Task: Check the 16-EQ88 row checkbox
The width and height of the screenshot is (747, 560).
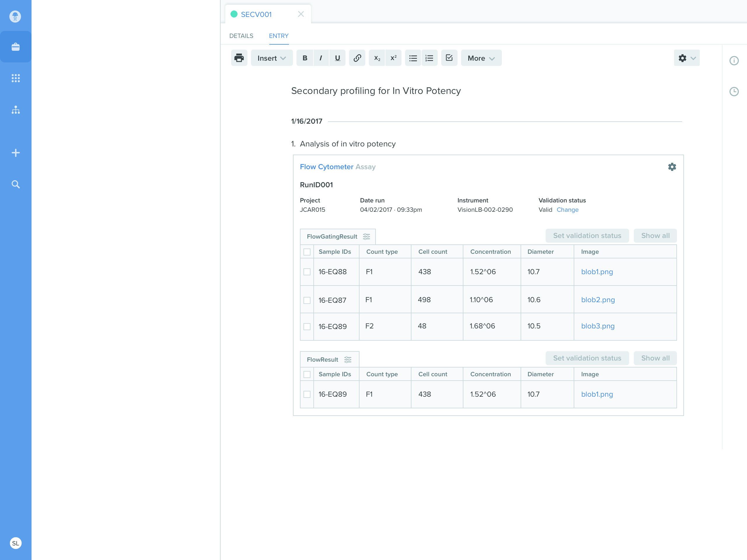Action: (x=307, y=272)
